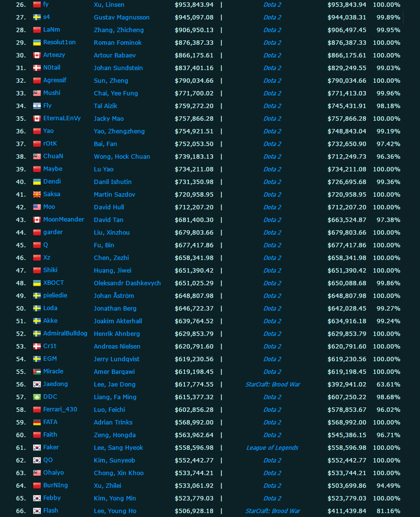The height and width of the screenshot is (517, 420).
Task: Open real name link Jacky Mao
Action: [108, 118]
